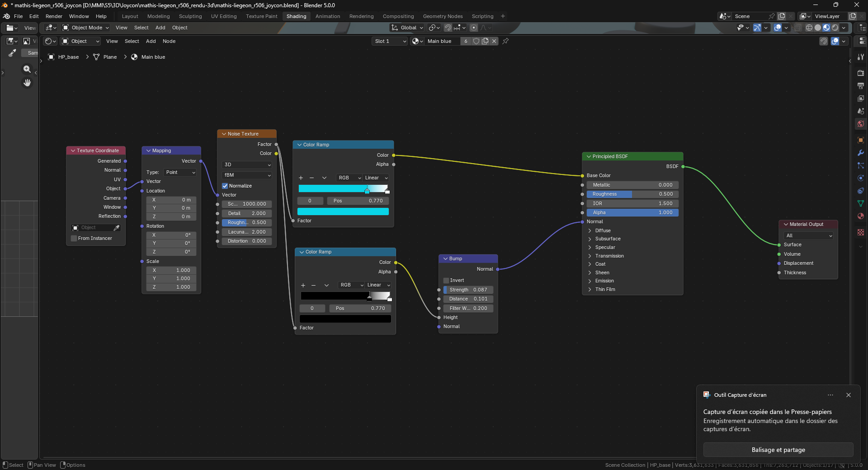Open the Render properties tab icon
The height and width of the screenshot is (470, 868).
(861, 73)
